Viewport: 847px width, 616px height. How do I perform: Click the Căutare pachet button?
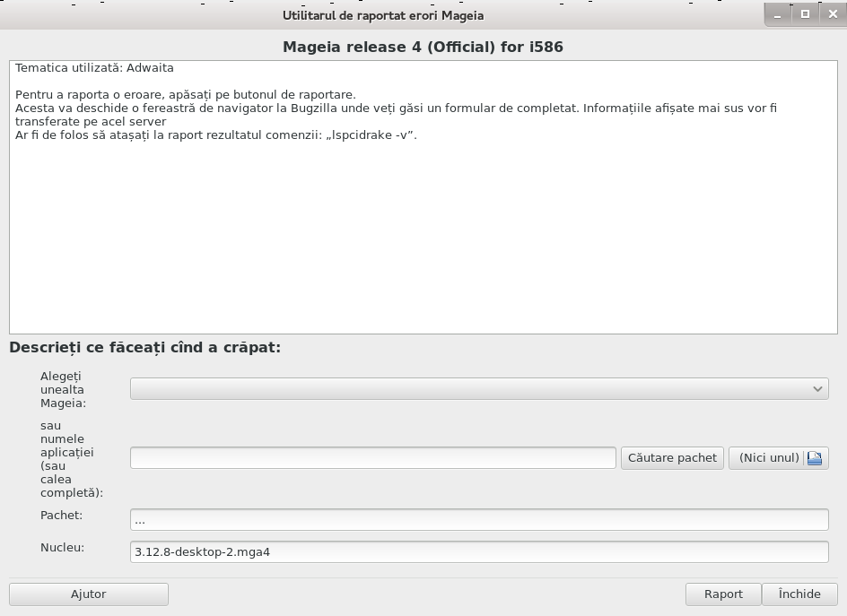(672, 458)
